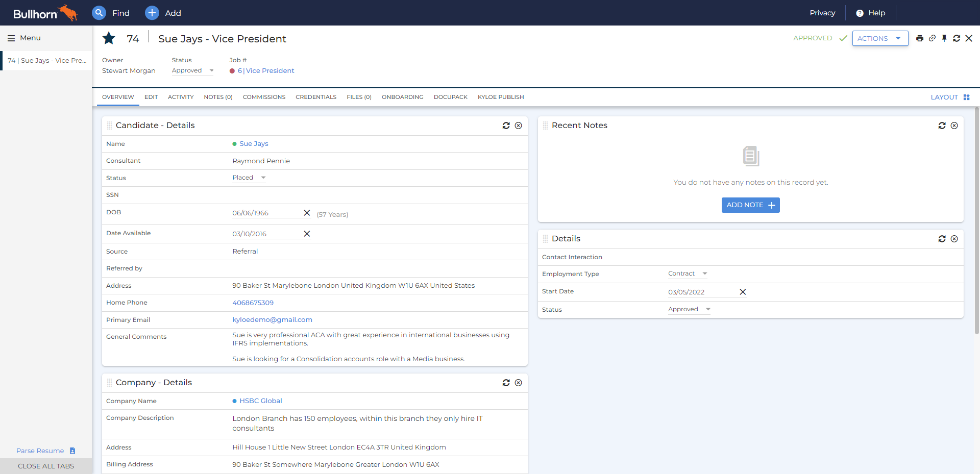
Task: Open job link 6 | Vice President
Action: pyautogui.click(x=266, y=71)
